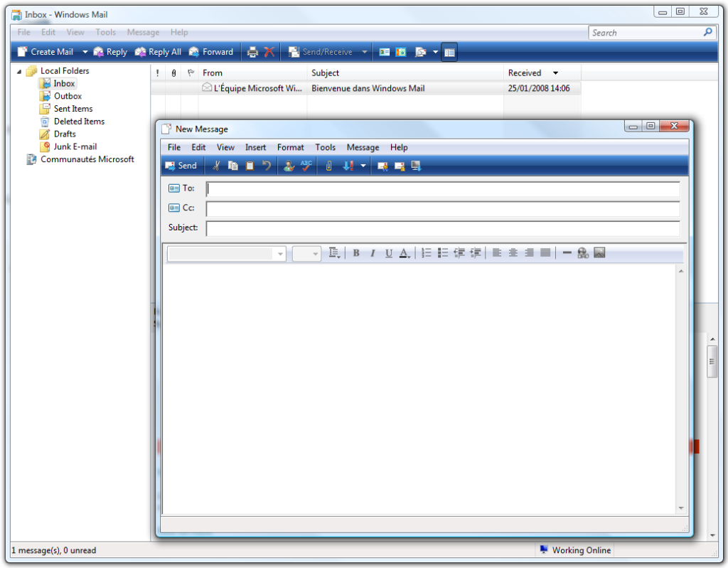Click the Set Priority icon
This screenshot has height=568, width=728.
tap(348, 166)
